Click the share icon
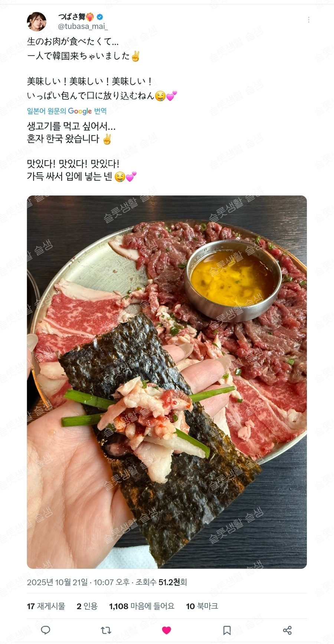334x644 pixels. click(x=287, y=630)
